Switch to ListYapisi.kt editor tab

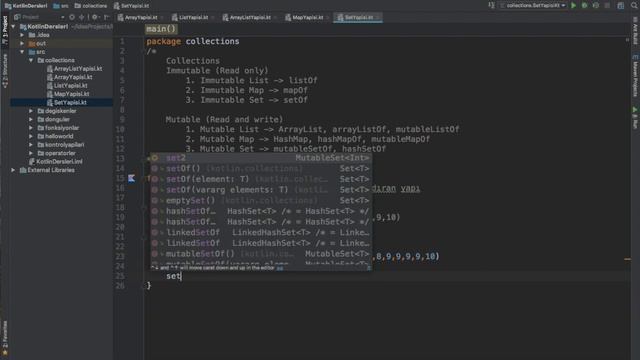[193, 18]
